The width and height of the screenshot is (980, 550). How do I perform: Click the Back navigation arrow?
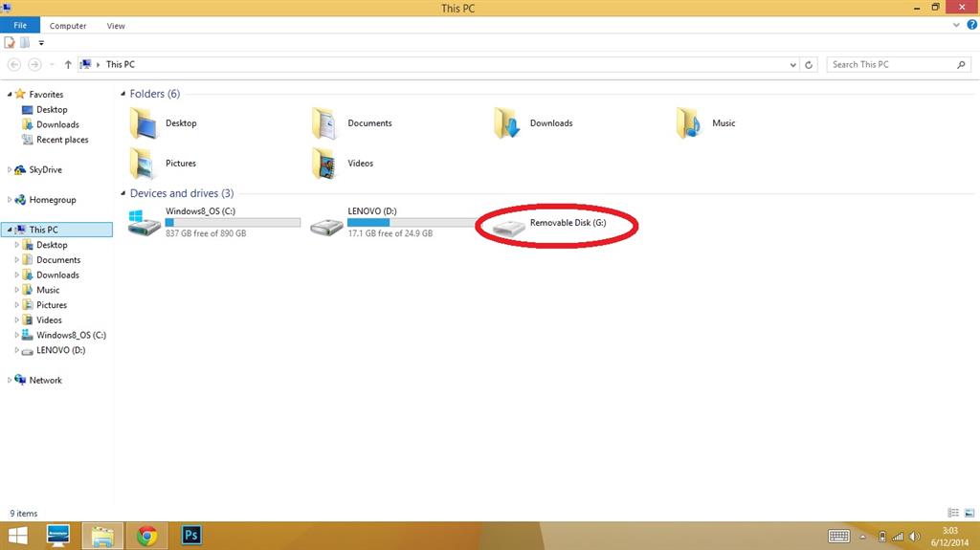click(13, 64)
